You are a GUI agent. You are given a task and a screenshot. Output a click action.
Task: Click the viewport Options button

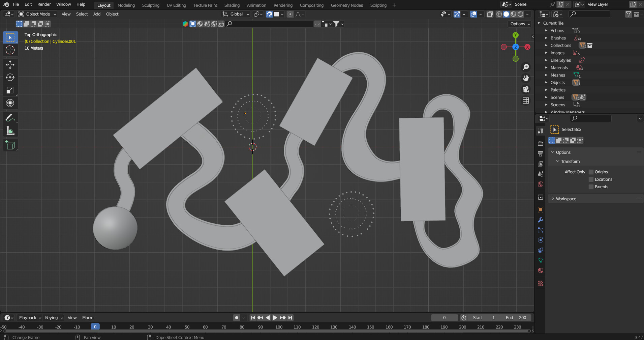520,24
